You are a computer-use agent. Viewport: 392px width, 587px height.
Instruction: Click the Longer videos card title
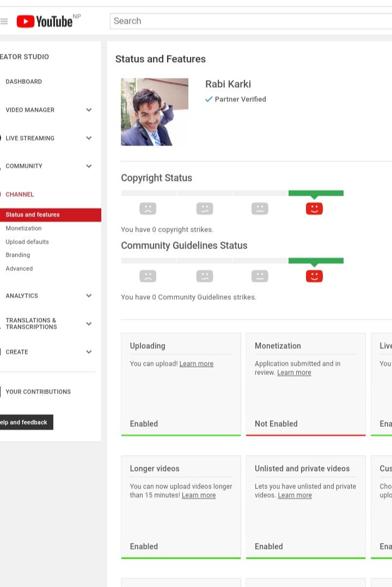coord(155,469)
